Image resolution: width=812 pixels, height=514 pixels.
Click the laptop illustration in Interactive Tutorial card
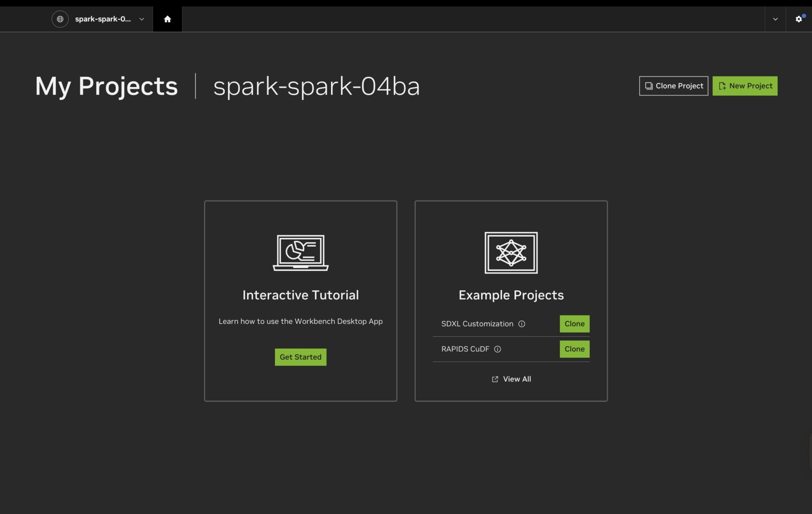coord(300,253)
